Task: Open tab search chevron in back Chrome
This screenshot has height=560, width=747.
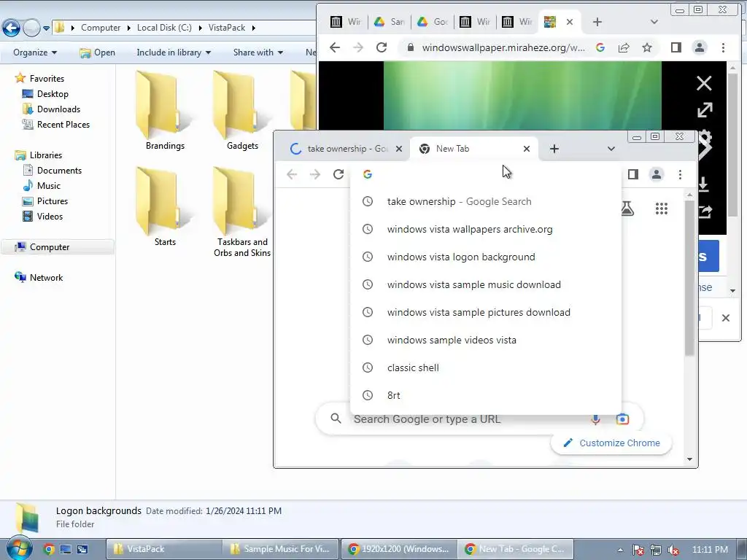Action: tap(654, 22)
